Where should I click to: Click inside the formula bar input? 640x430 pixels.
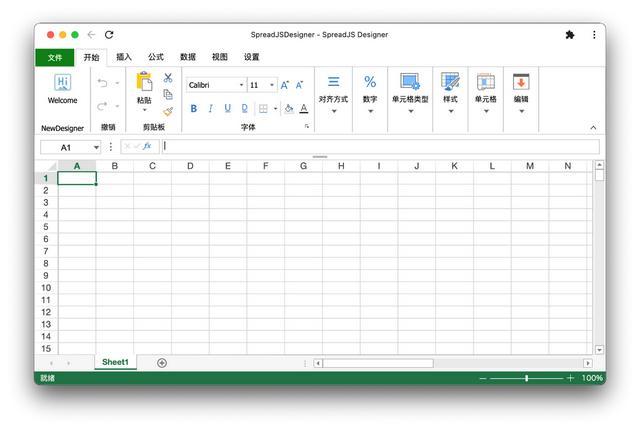tap(381, 146)
